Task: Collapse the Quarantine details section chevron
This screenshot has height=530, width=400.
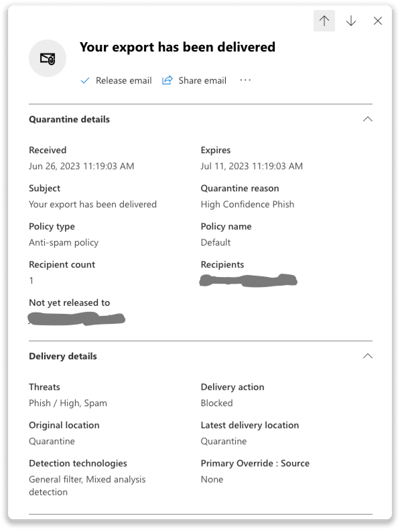Action: tap(368, 119)
